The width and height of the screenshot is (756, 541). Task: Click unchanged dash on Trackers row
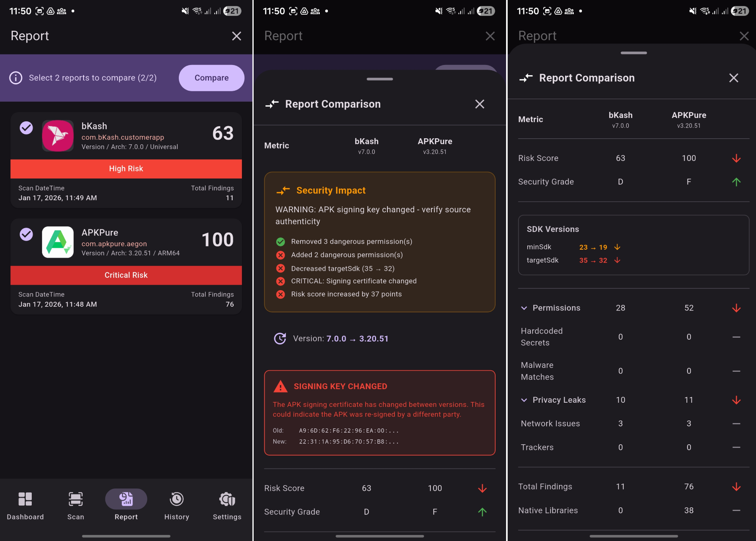[736, 447]
